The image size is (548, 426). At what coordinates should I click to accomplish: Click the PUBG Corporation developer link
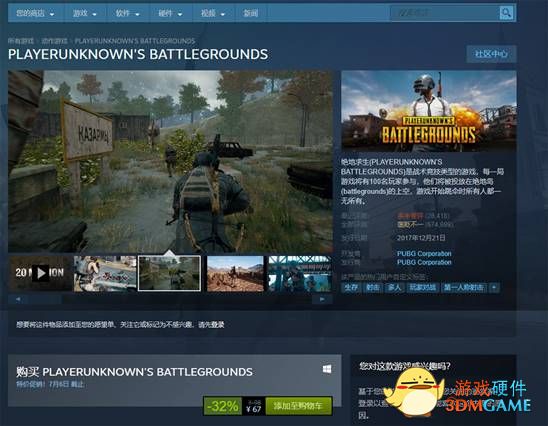[x=424, y=253]
